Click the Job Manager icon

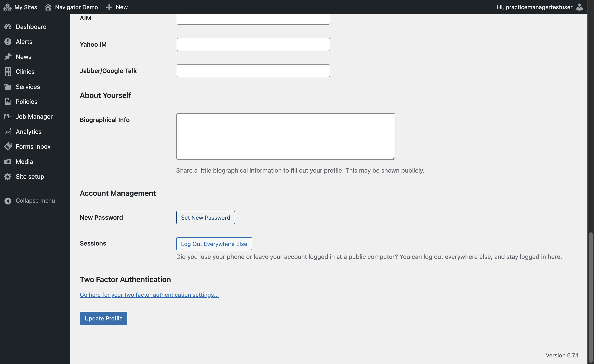pyautogui.click(x=8, y=117)
